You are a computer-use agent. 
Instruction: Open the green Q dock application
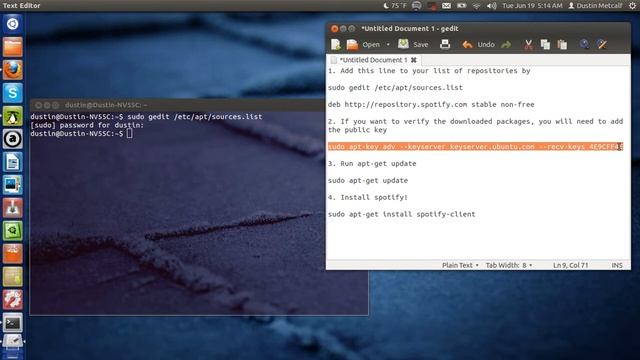coord(13,231)
